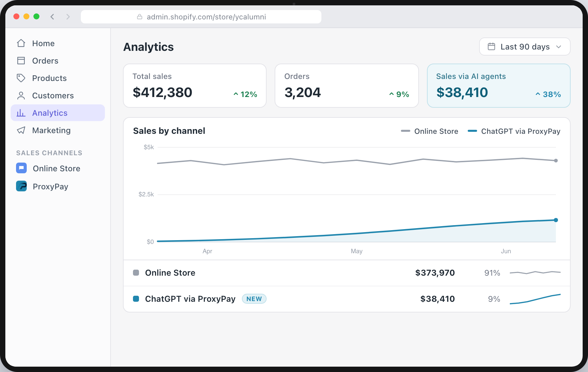
Task: Click the 3,204 orders value
Action: [x=303, y=92]
